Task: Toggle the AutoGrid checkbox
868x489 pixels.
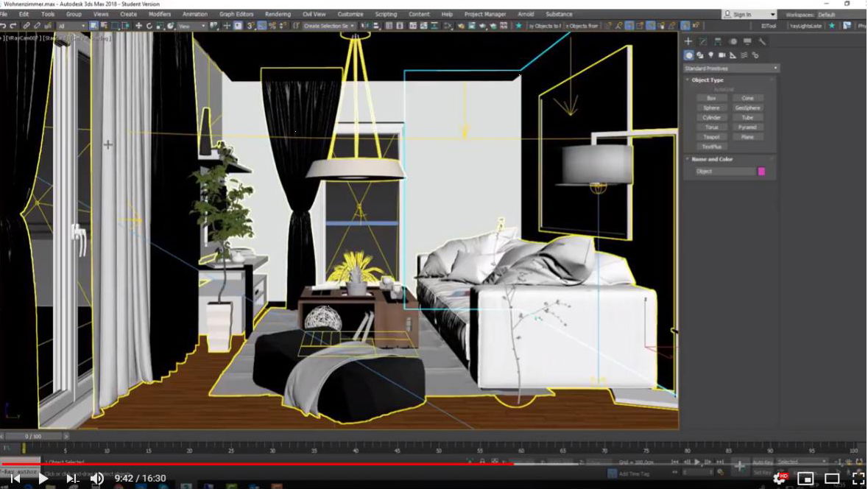Action: click(729, 89)
